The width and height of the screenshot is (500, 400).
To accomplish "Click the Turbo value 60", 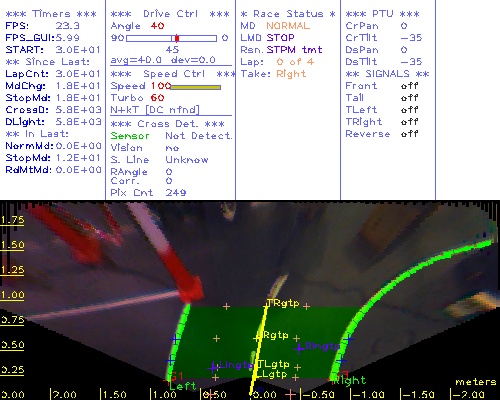I will tap(157, 98).
